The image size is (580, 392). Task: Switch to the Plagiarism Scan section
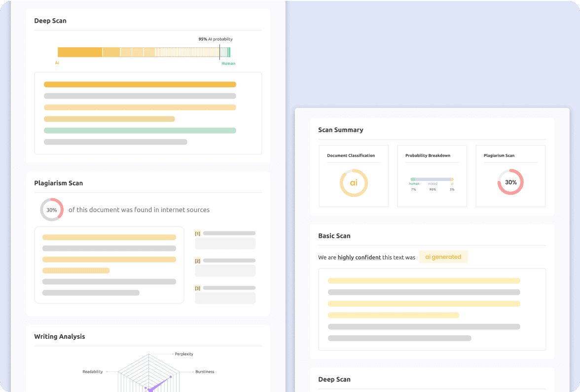click(59, 183)
